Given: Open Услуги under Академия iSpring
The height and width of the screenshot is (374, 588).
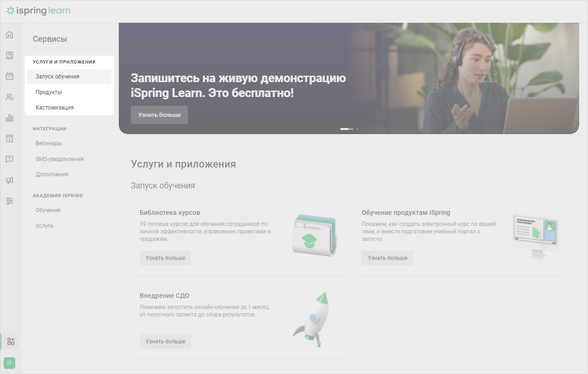Looking at the screenshot, I should (45, 226).
